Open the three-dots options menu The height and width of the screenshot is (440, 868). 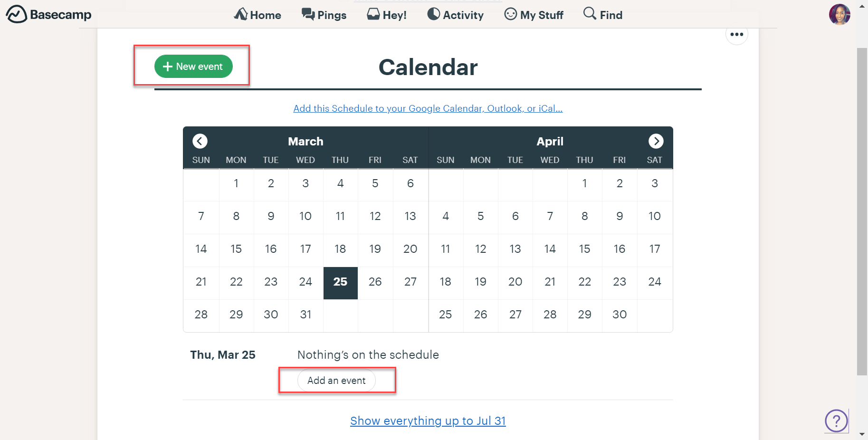pos(736,34)
